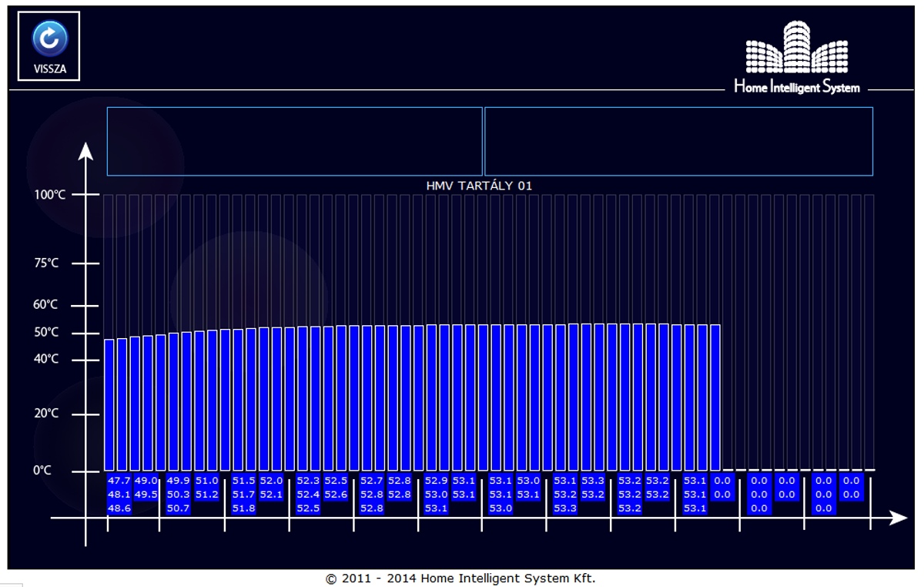Click the 0°C axis label
924x587 pixels.
pos(42,470)
